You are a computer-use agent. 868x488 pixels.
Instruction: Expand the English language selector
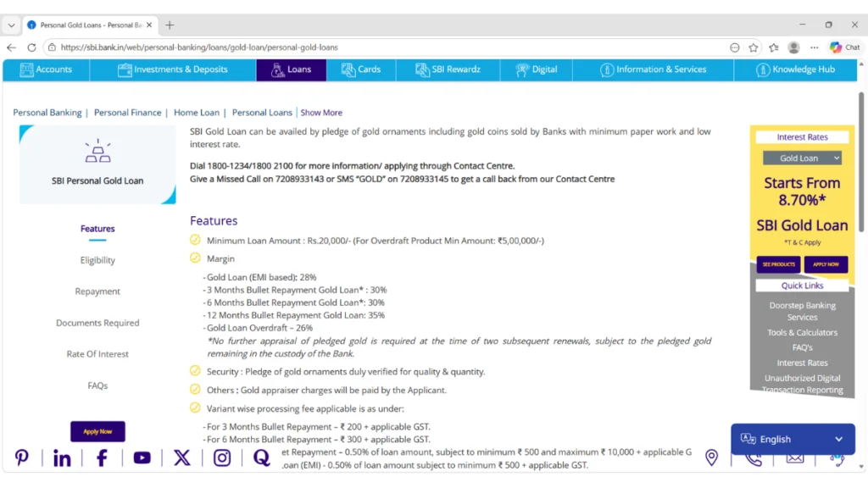[x=793, y=440]
